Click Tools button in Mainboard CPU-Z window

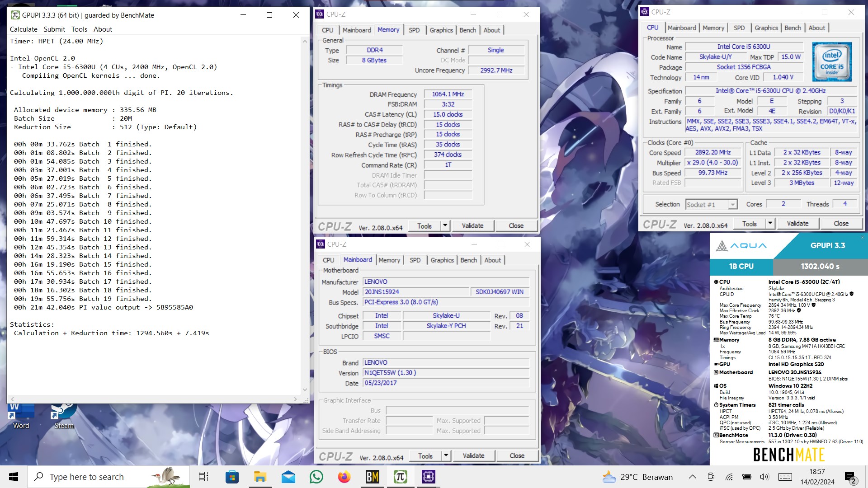[425, 456]
